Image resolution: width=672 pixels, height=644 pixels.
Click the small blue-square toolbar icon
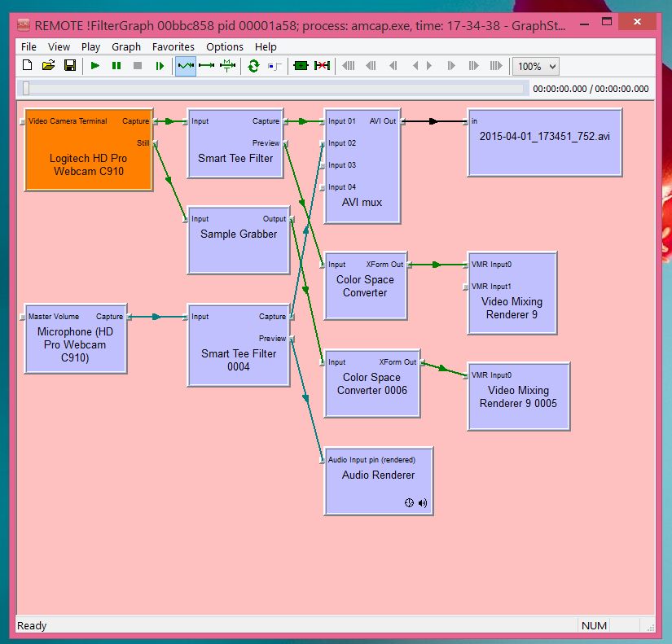pyautogui.click(x=275, y=66)
